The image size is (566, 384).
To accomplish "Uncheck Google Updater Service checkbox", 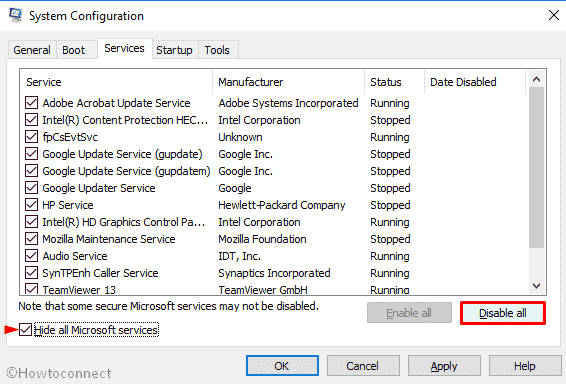I will [31, 188].
